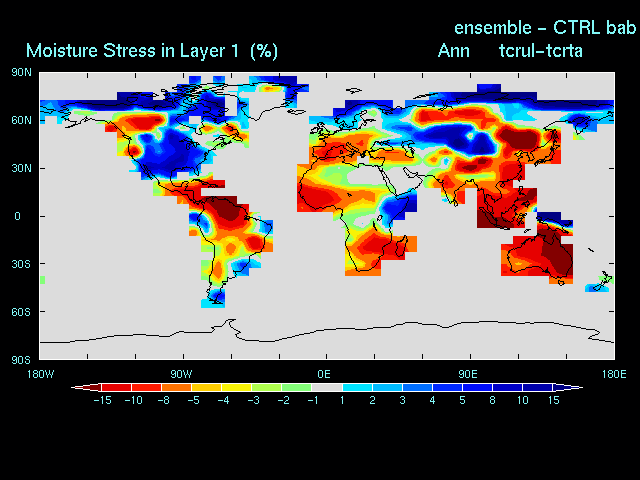Click the 0 equator label on latitude axis
640x480 pixels.
(17, 216)
